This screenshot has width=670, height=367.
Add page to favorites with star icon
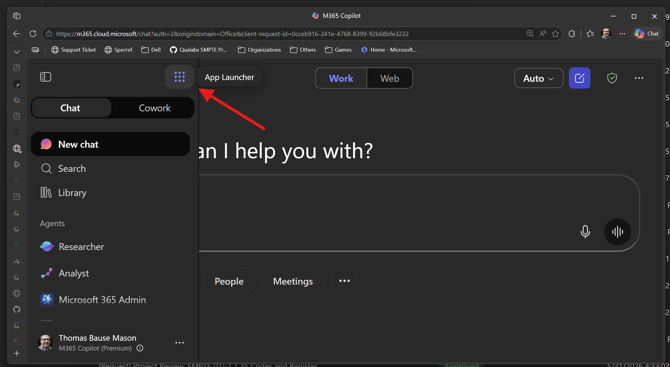555,34
